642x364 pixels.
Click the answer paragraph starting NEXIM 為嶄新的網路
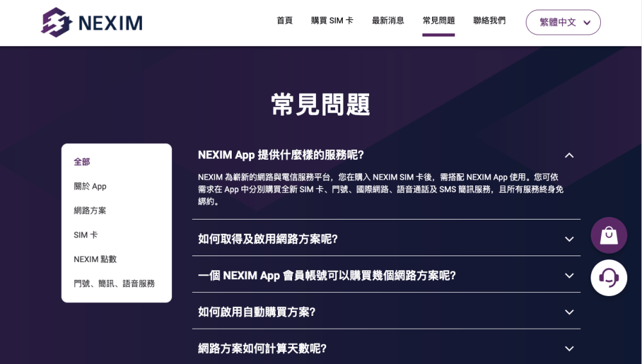[381, 189]
